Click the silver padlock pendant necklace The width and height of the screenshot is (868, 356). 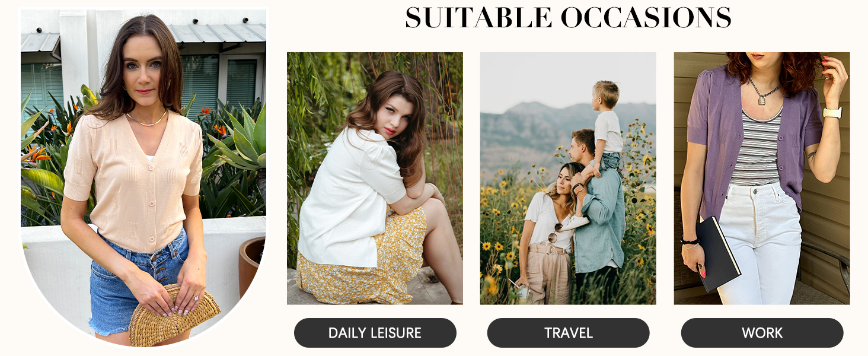(x=762, y=94)
